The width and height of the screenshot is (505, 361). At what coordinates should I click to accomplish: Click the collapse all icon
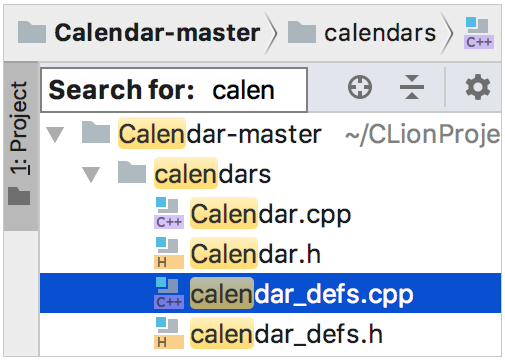[x=412, y=87]
